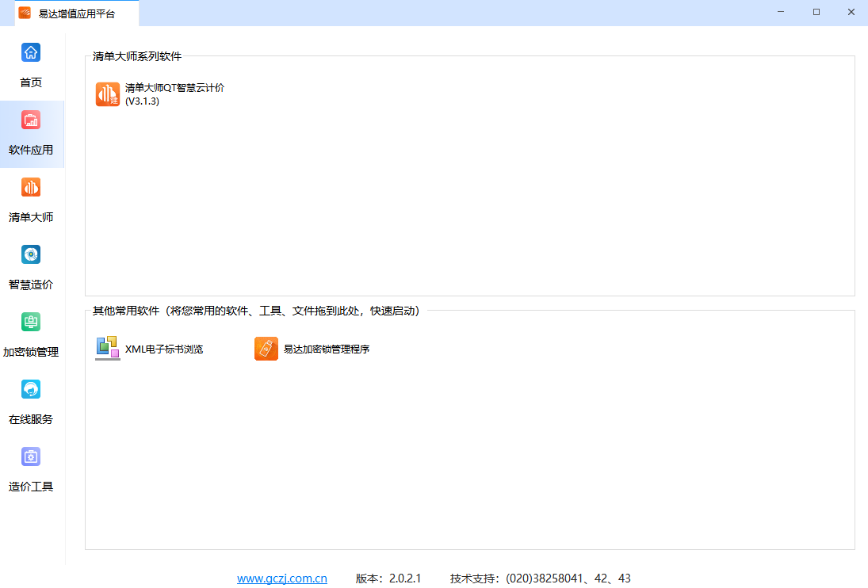The image size is (868, 588).
Task: Select the 软件应用 sidebar icon
Action: click(31, 120)
